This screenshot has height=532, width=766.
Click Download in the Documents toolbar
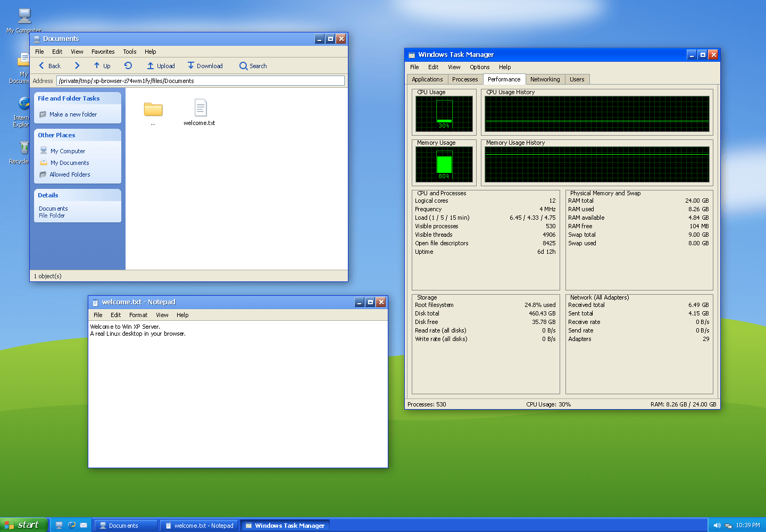[205, 66]
